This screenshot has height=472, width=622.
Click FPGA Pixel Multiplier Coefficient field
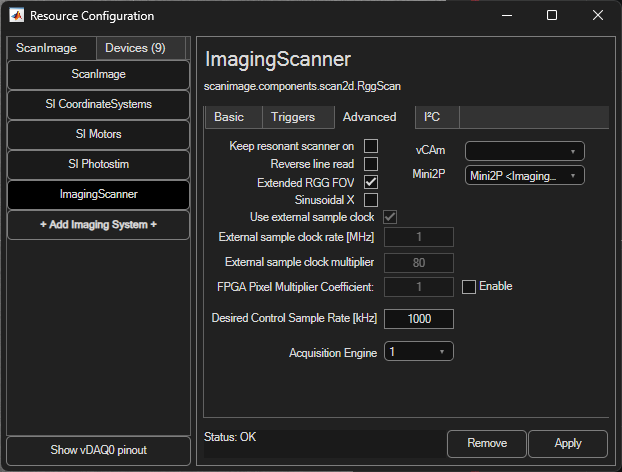[x=419, y=287]
